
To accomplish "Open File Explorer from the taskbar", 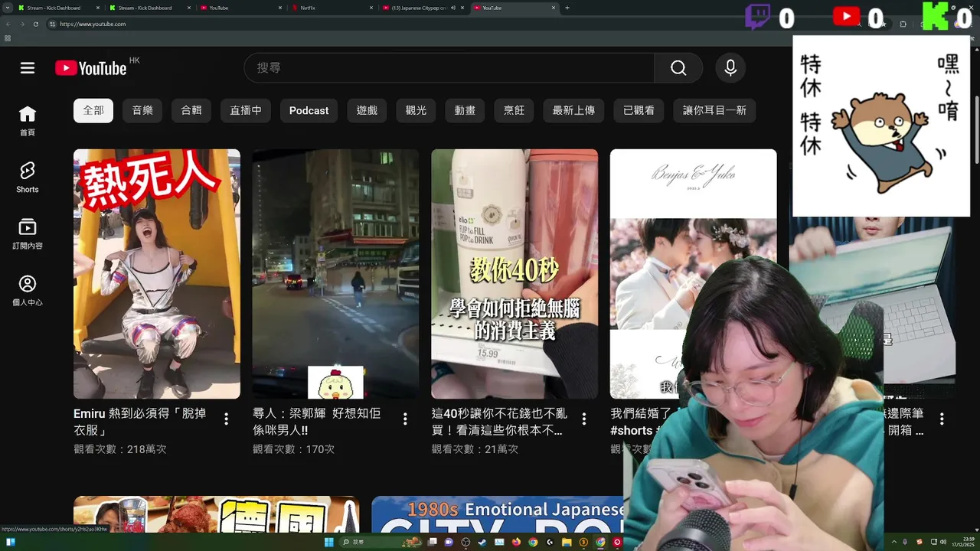I will 567,542.
